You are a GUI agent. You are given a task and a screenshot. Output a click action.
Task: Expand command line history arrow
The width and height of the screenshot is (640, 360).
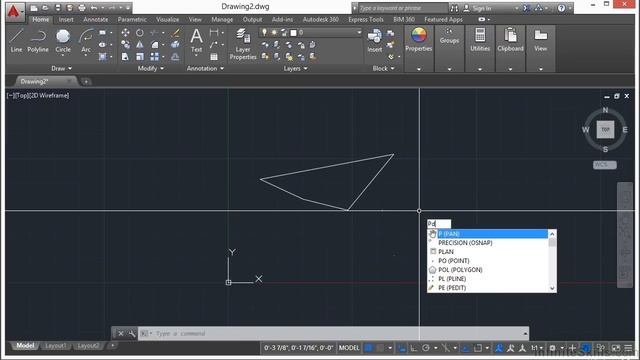pos(525,333)
